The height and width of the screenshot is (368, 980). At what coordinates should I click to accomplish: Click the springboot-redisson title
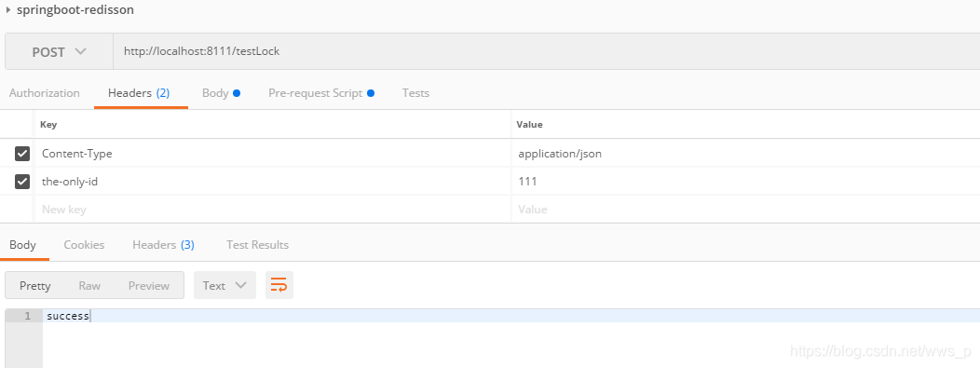click(75, 10)
